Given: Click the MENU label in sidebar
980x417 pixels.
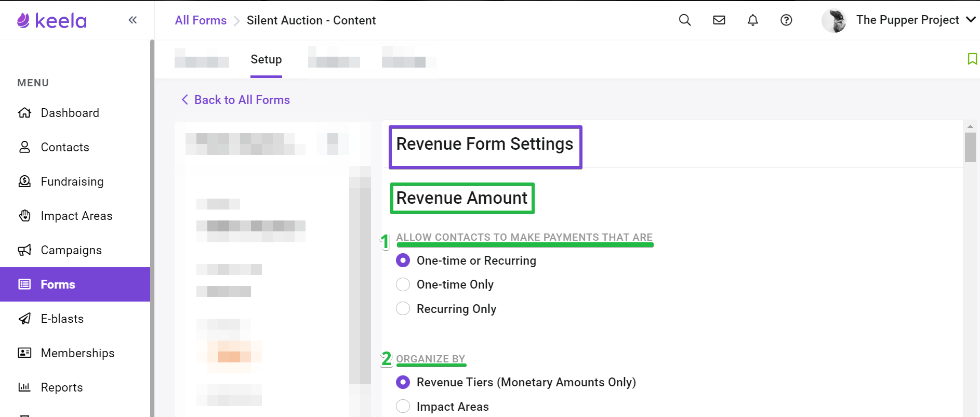Looking at the screenshot, I should (x=33, y=83).
